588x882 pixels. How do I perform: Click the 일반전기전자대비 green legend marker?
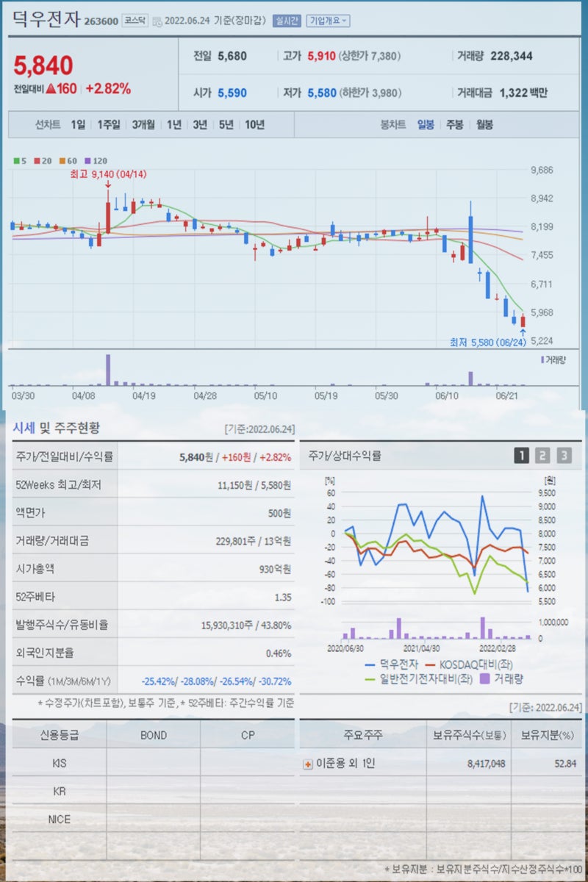[x=369, y=681]
